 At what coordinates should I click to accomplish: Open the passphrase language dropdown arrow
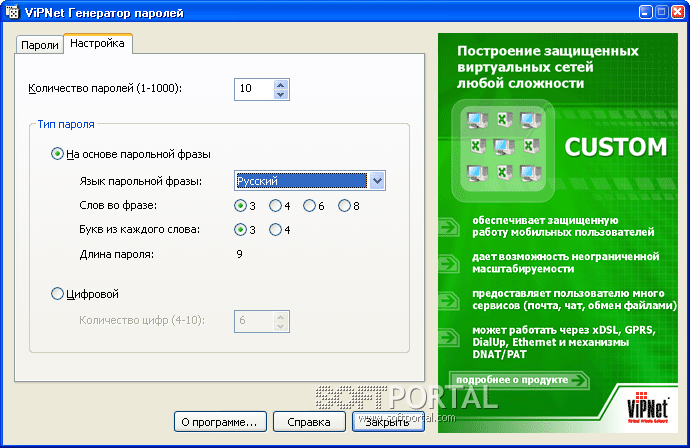click(x=377, y=180)
